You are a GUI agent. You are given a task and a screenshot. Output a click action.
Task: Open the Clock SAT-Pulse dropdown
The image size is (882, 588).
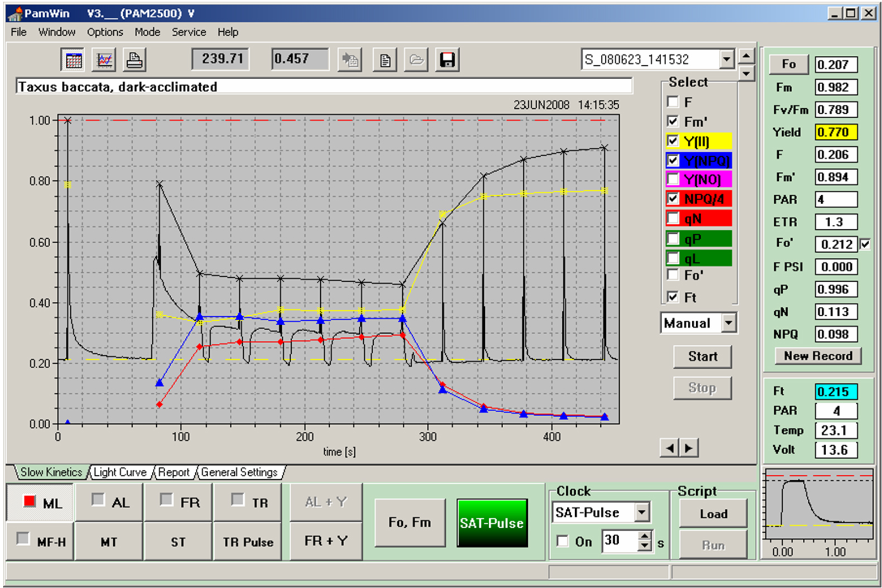642,512
